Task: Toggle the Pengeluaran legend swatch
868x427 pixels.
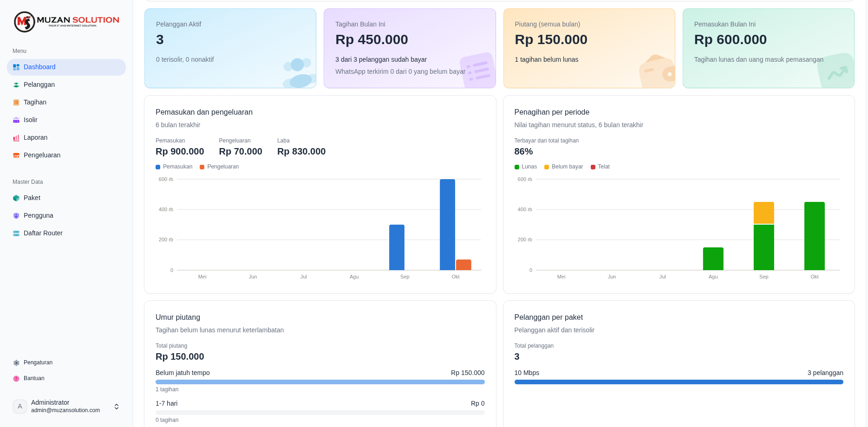Action: (x=202, y=167)
